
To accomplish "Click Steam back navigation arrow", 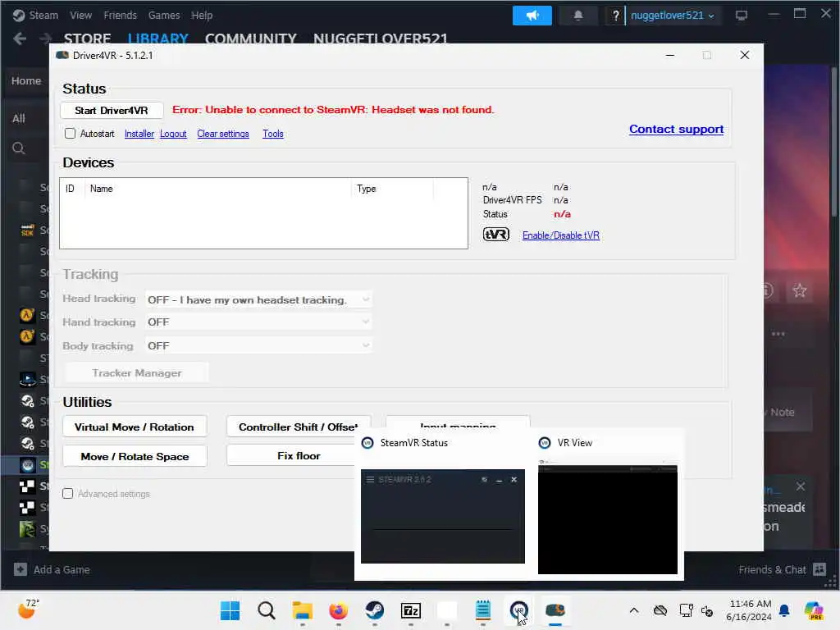I will pos(20,39).
